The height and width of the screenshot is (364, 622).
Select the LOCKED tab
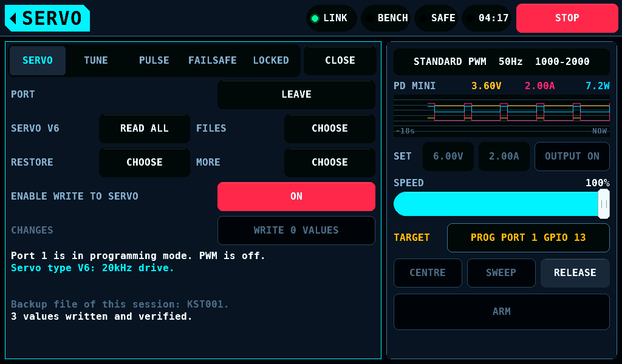point(271,61)
